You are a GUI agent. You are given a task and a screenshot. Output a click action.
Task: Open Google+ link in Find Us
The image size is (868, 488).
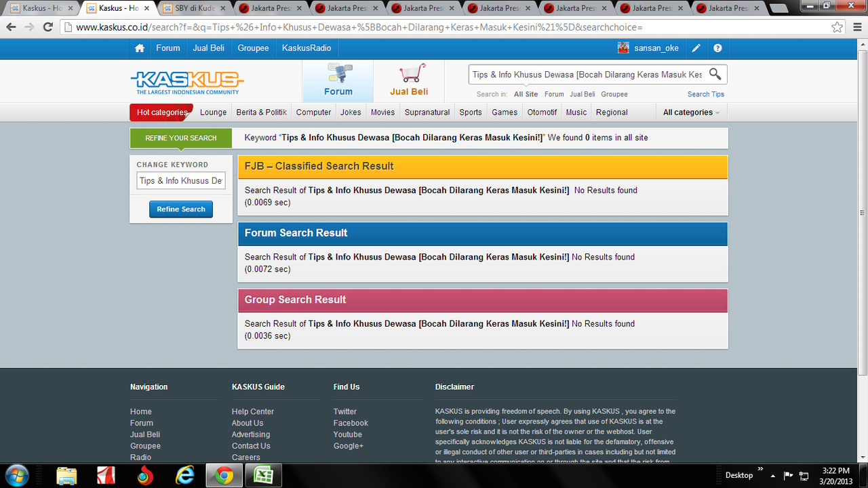(x=349, y=446)
